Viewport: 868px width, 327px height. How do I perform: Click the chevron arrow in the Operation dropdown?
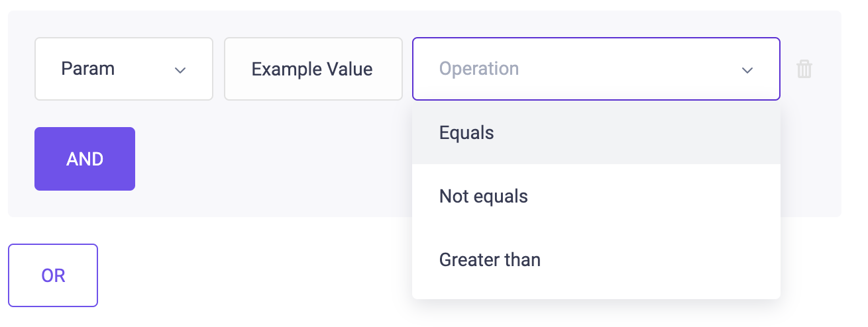(747, 70)
